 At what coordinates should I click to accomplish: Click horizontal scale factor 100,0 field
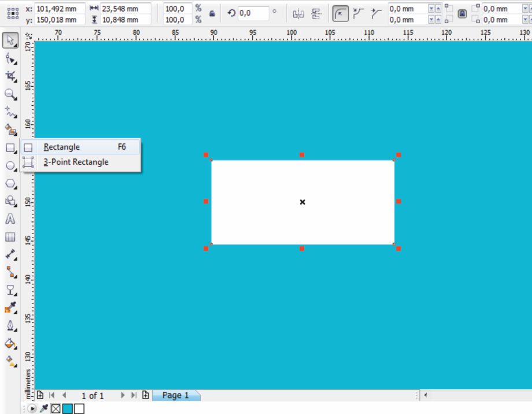[178, 9]
